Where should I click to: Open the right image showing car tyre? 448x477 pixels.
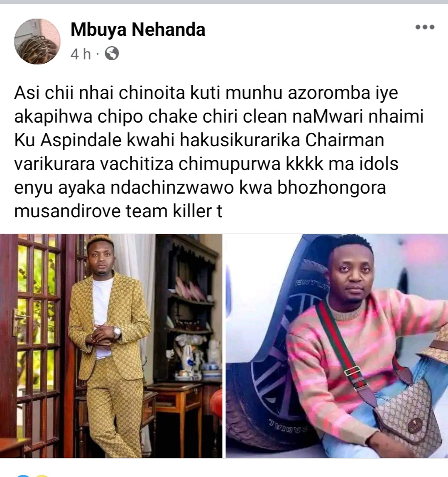[337, 346]
